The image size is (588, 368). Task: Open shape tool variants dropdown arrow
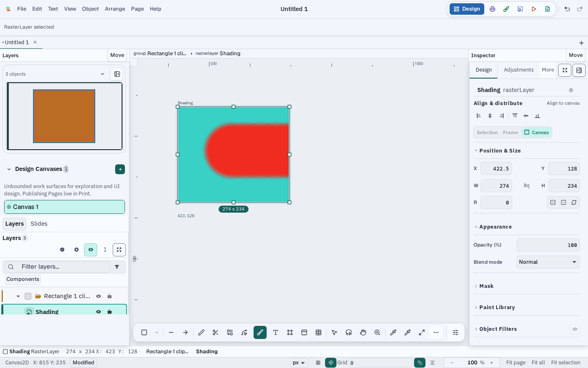[x=157, y=332]
